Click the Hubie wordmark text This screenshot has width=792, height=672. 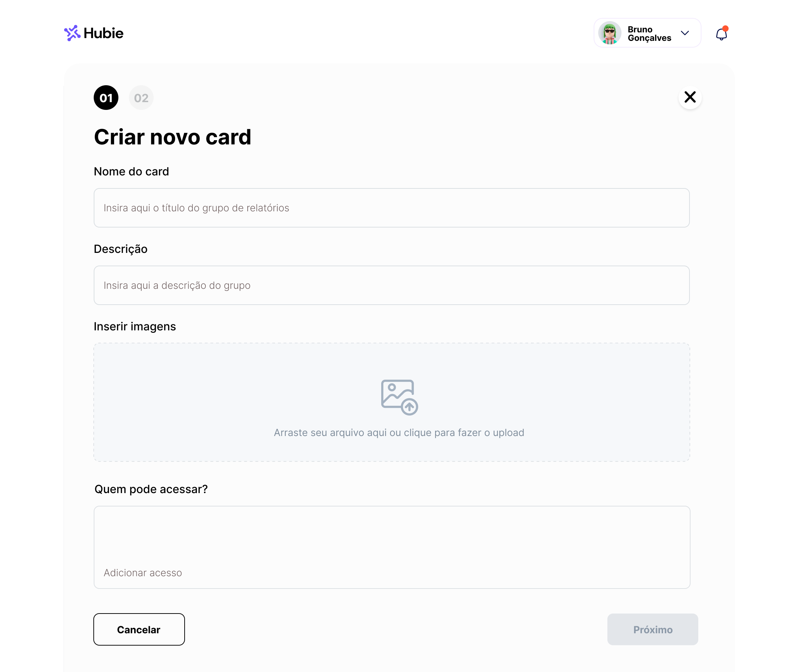click(x=103, y=33)
